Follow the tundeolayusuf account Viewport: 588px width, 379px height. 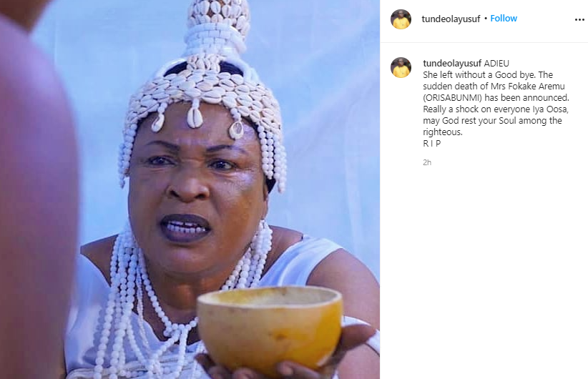504,19
